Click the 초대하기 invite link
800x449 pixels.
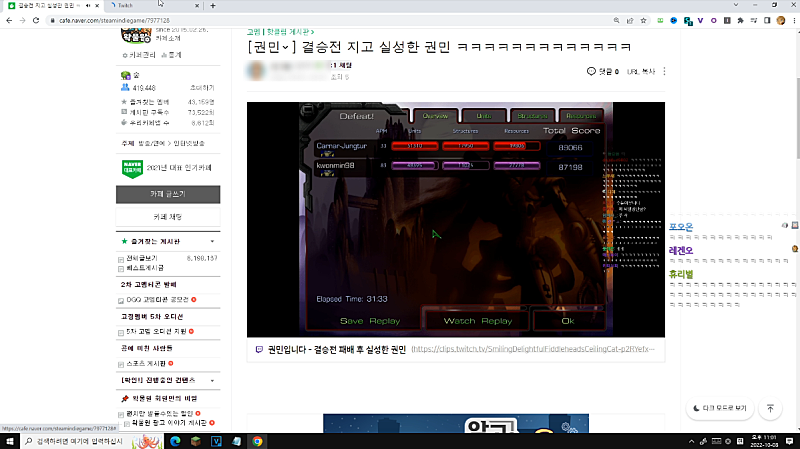[x=202, y=88]
